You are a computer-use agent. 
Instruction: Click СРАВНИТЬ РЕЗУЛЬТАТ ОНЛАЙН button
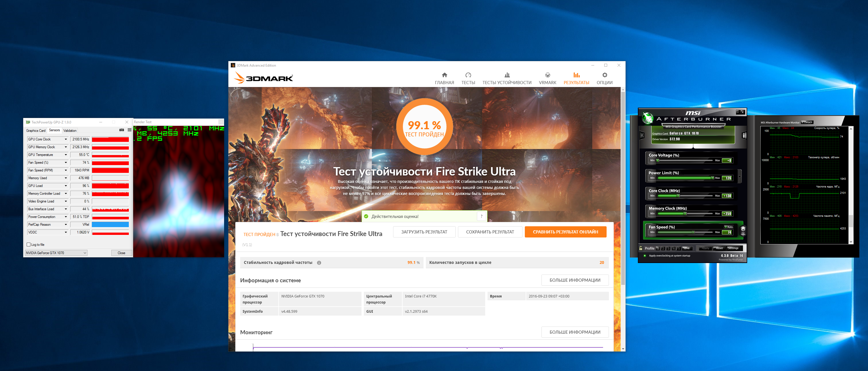point(565,232)
